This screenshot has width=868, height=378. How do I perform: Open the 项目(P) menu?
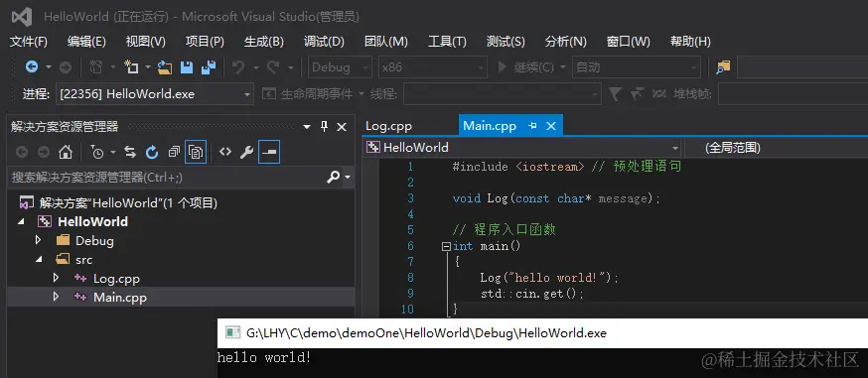pyautogui.click(x=205, y=42)
